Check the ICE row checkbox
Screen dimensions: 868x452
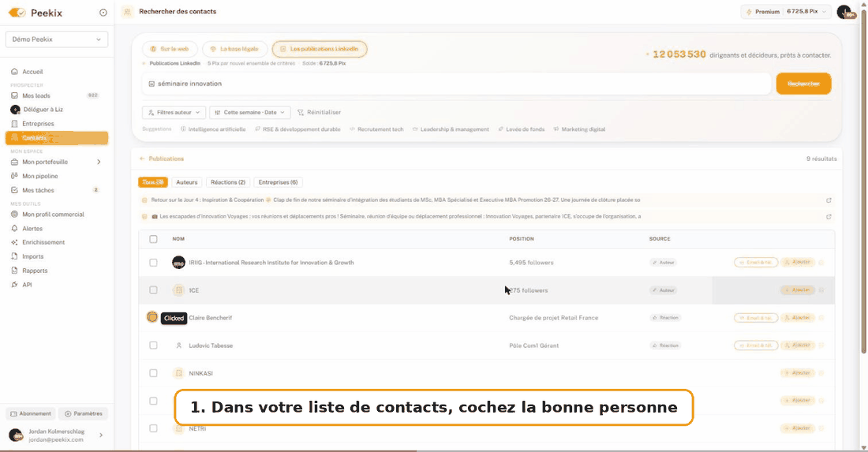coord(153,290)
